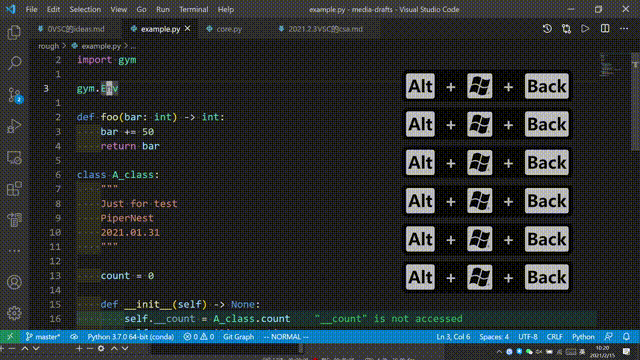The image size is (640, 360).
Task: Click the eye icon in status bar
Action: point(74,337)
